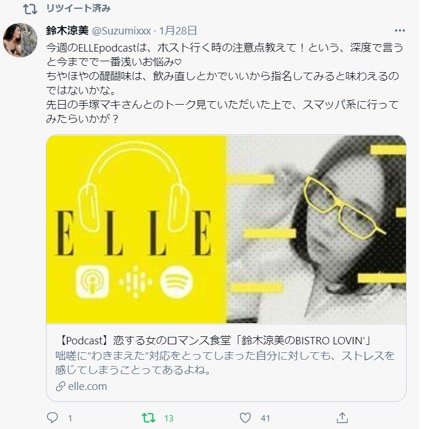The width and height of the screenshot is (425, 429).
Task: Undo retweet via green retweet icon
Action: [x=148, y=417]
